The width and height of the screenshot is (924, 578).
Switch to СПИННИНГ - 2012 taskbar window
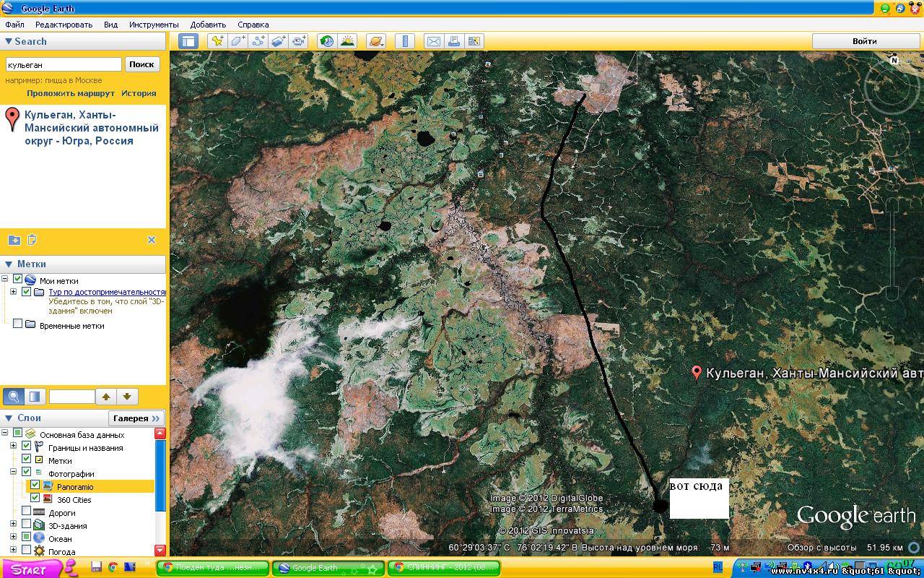point(443,568)
